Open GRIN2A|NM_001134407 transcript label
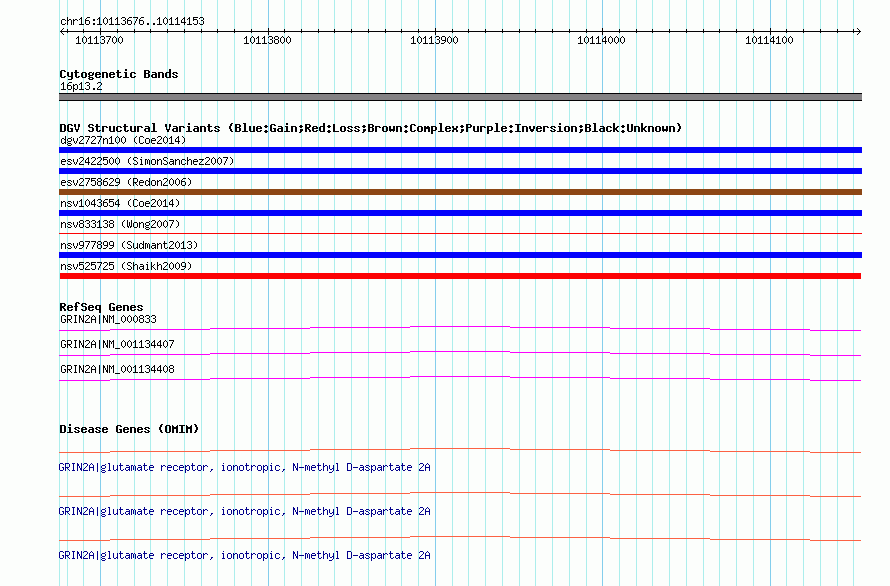890x586 pixels. click(117, 344)
